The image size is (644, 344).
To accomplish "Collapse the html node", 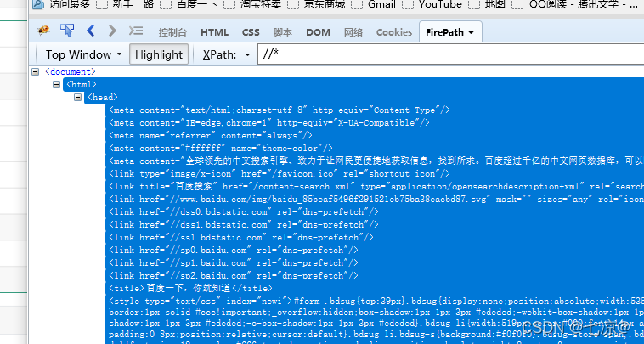I will pyautogui.click(x=57, y=85).
